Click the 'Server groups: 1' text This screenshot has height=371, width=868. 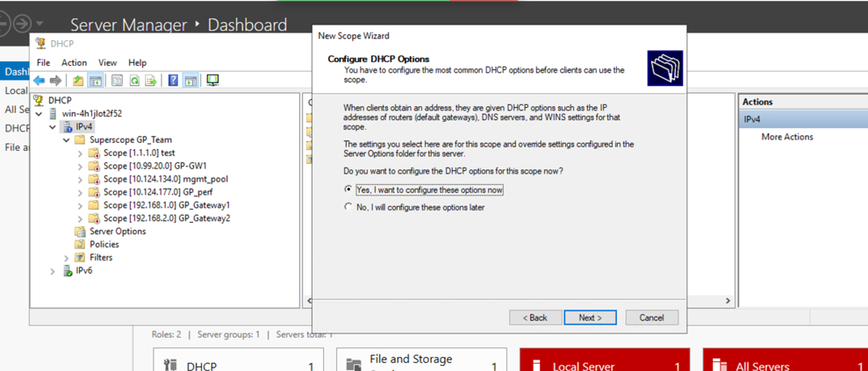tap(228, 334)
